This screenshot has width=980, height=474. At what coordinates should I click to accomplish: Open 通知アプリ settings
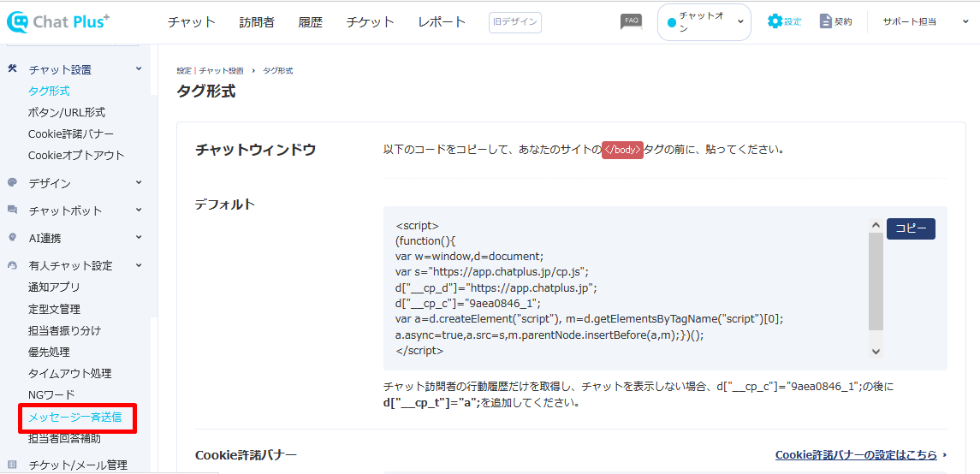[x=54, y=287]
